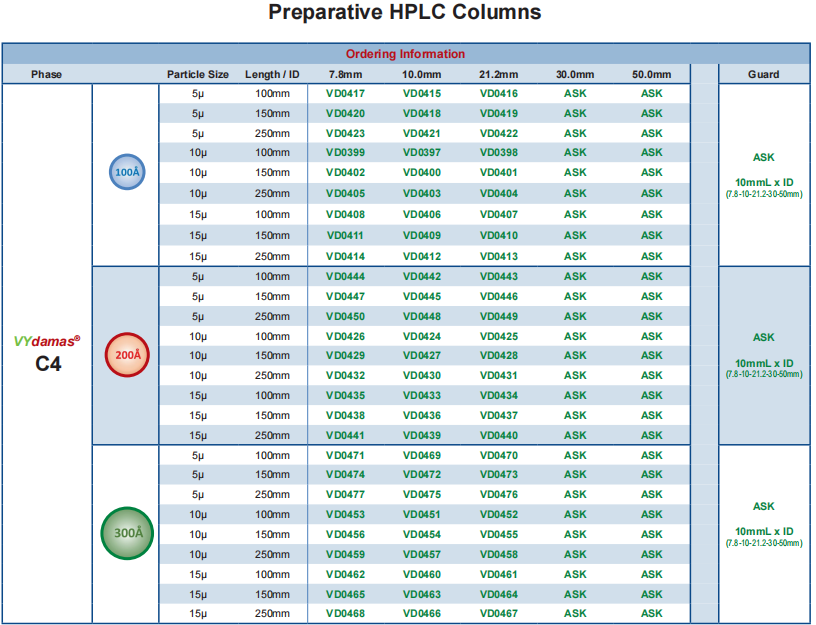
Task: Select part number VD0450
Action: click(346, 316)
